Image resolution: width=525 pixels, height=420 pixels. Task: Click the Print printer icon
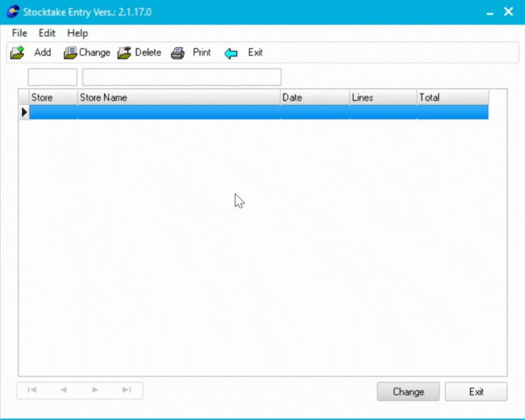178,53
